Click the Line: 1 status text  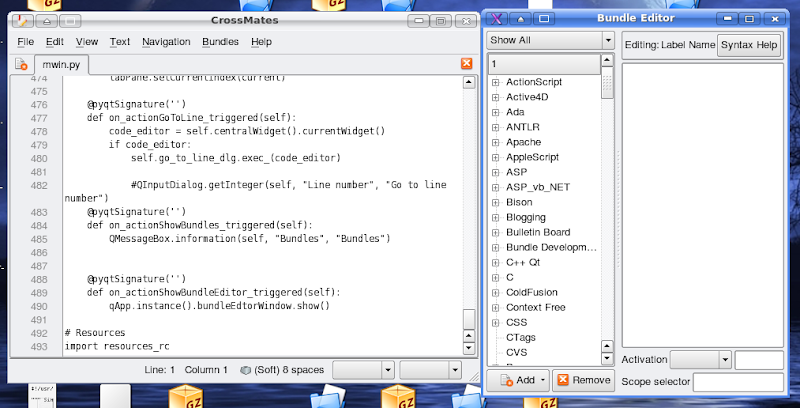[159, 370]
